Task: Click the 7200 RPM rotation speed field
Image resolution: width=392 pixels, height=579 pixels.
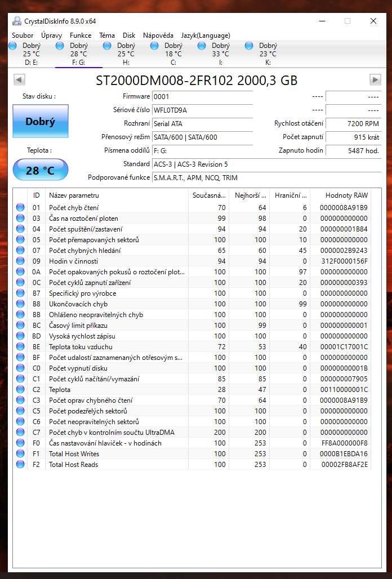Action: [353, 124]
